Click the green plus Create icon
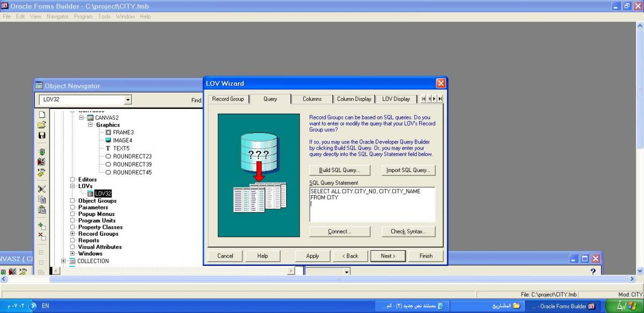The height and width of the screenshot is (313, 644). click(41, 227)
